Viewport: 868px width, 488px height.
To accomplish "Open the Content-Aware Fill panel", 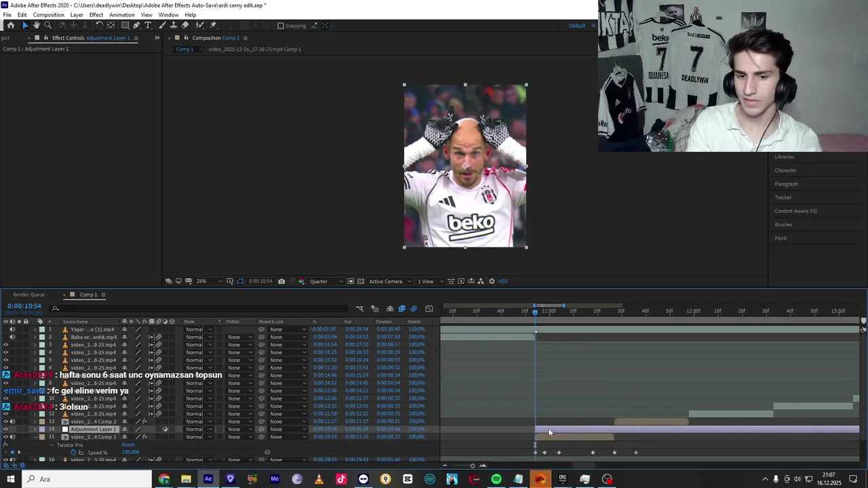I will (x=796, y=211).
